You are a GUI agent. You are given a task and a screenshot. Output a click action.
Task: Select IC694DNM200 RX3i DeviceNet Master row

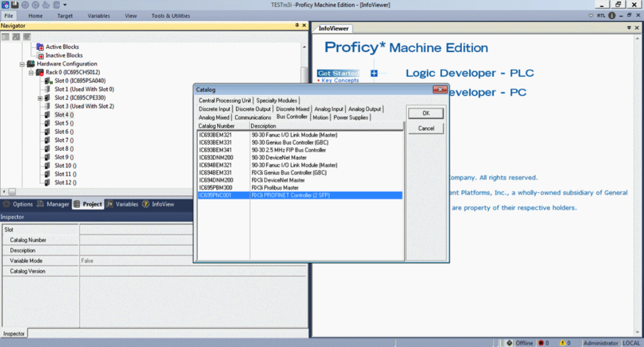[x=300, y=180]
